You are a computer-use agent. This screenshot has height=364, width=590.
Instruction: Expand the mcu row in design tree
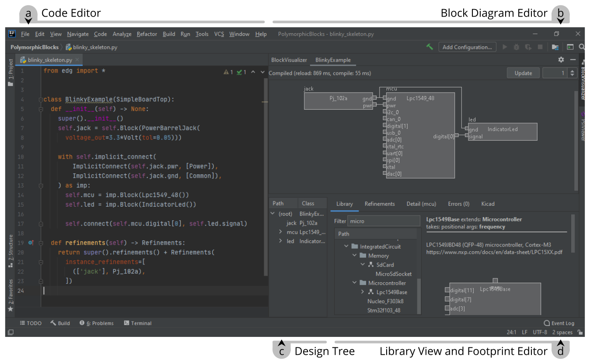point(280,232)
